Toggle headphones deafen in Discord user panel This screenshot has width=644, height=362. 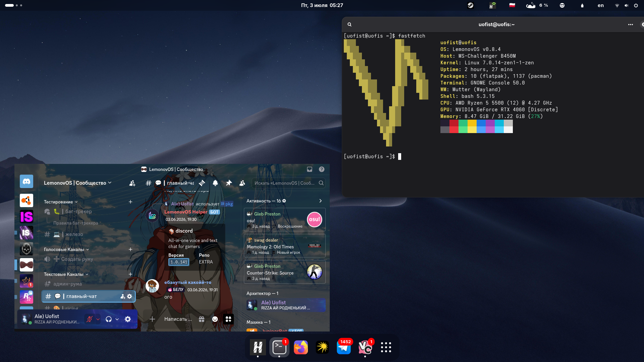(109, 319)
